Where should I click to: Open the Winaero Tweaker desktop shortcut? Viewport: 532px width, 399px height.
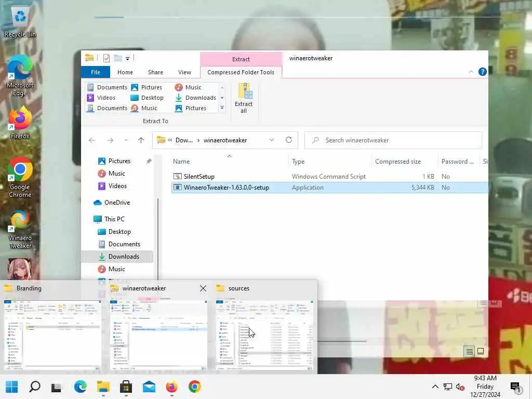pos(20,230)
